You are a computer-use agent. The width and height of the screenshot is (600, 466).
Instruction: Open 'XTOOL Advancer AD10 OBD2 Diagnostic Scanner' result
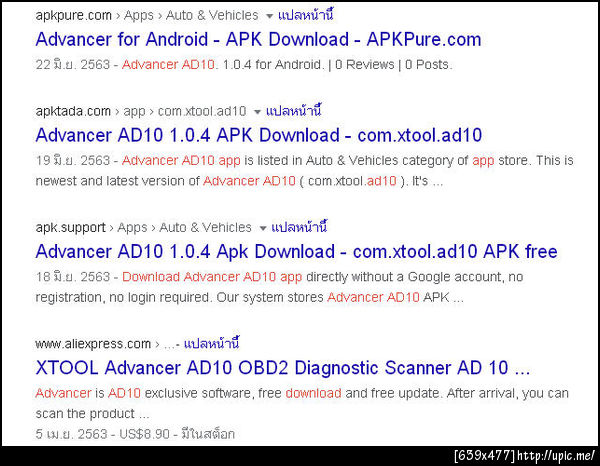coord(283,368)
